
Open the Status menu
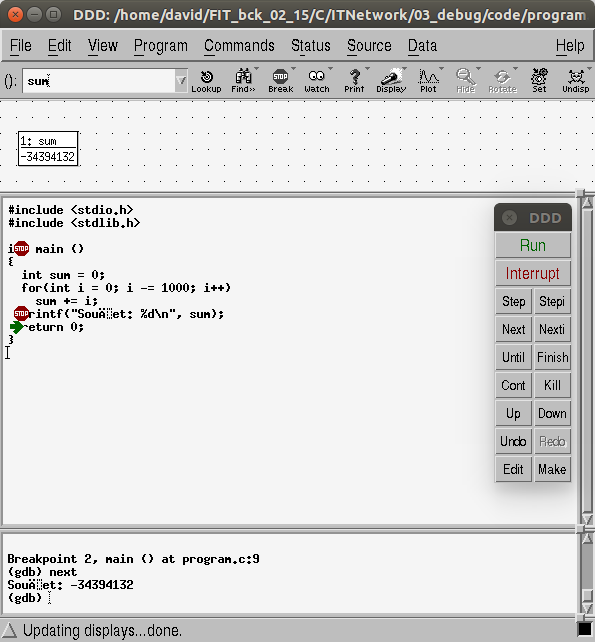coord(310,45)
